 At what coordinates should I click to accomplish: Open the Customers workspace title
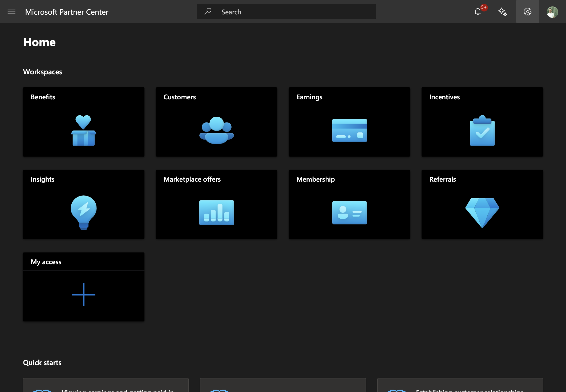tap(180, 97)
